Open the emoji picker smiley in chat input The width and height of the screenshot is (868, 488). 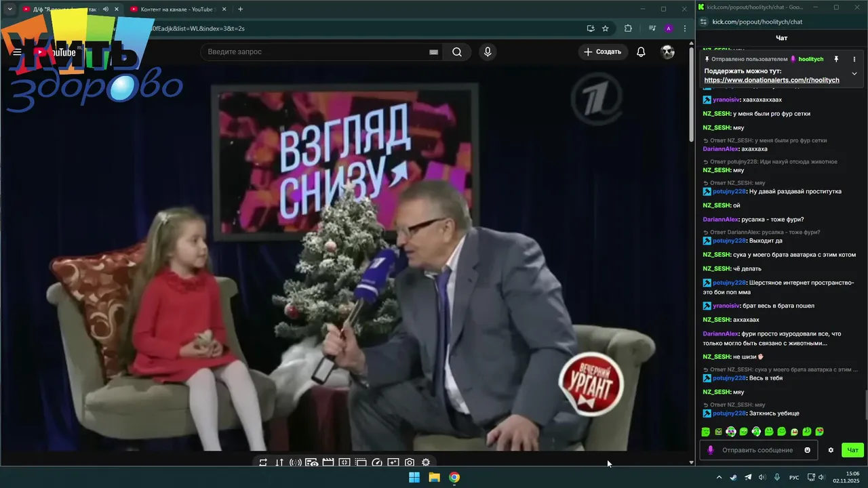(807, 450)
